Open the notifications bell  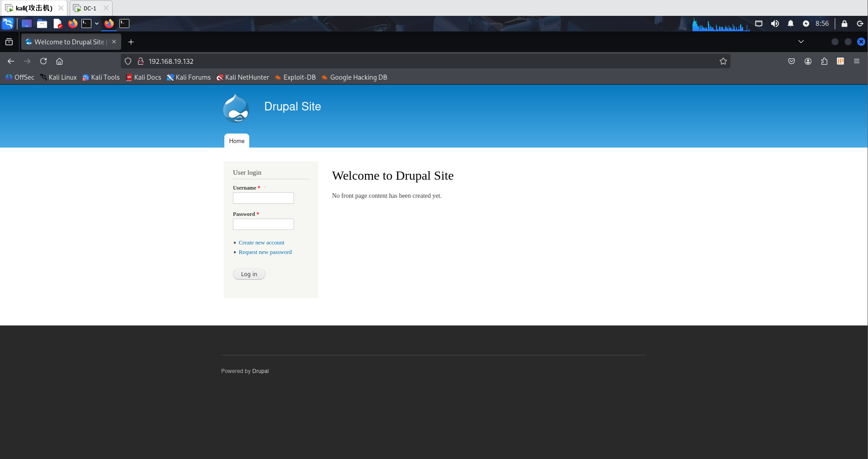click(791, 24)
